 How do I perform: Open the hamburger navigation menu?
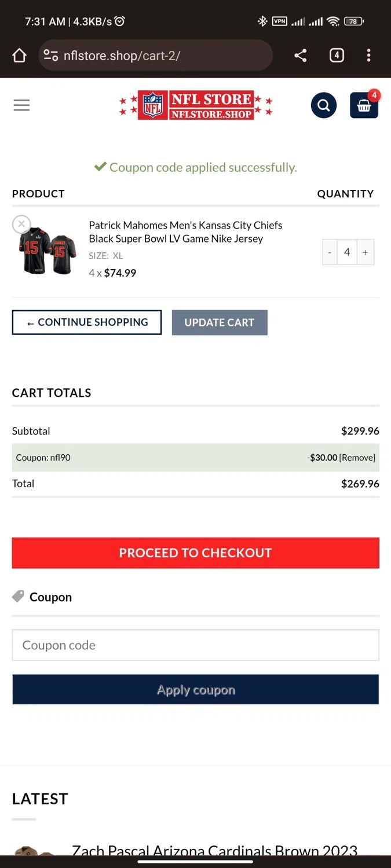tap(21, 105)
